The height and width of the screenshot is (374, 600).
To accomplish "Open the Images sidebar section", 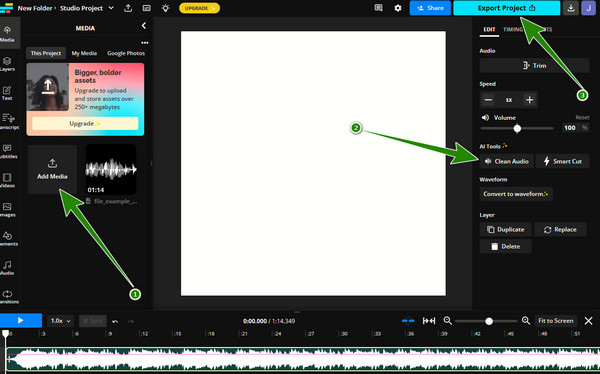I will pyautogui.click(x=8, y=210).
